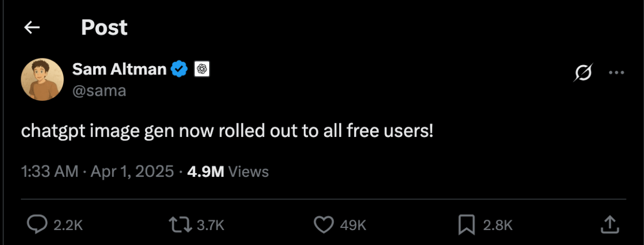Click the OpenAI affiliation badge
The image size is (644, 245).
(202, 69)
